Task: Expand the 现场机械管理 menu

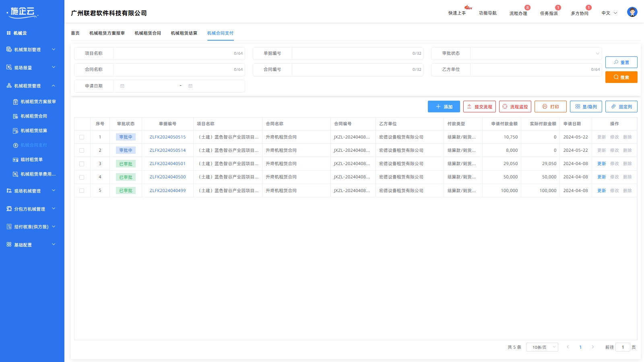Action: click(x=54, y=190)
